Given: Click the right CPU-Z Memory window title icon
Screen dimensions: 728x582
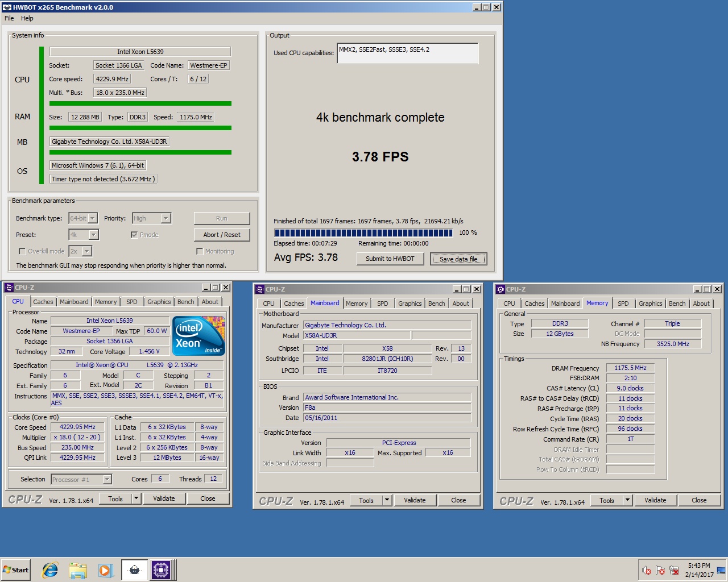Looking at the screenshot, I should [x=500, y=289].
